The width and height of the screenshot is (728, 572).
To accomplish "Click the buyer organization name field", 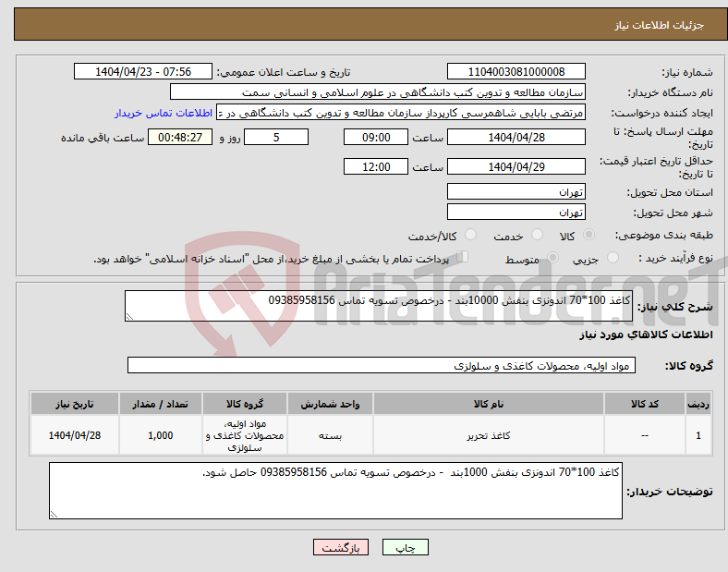I will click(378, 91).
